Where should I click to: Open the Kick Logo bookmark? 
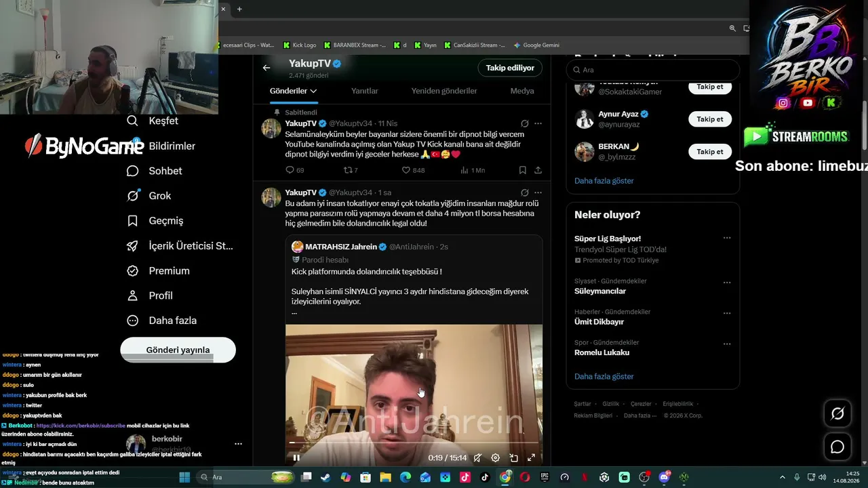[x=300, y=45]
